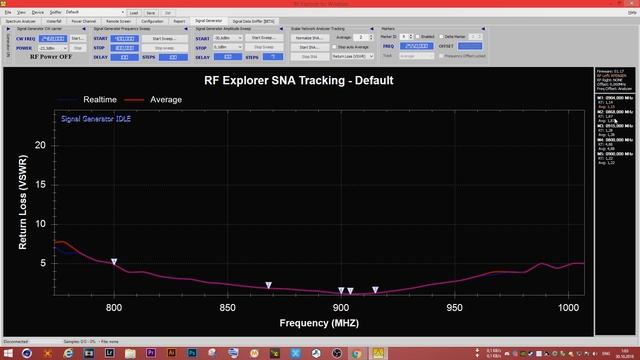
Task: Click the Realtime legend entry
Action: [x=87, y=100]
